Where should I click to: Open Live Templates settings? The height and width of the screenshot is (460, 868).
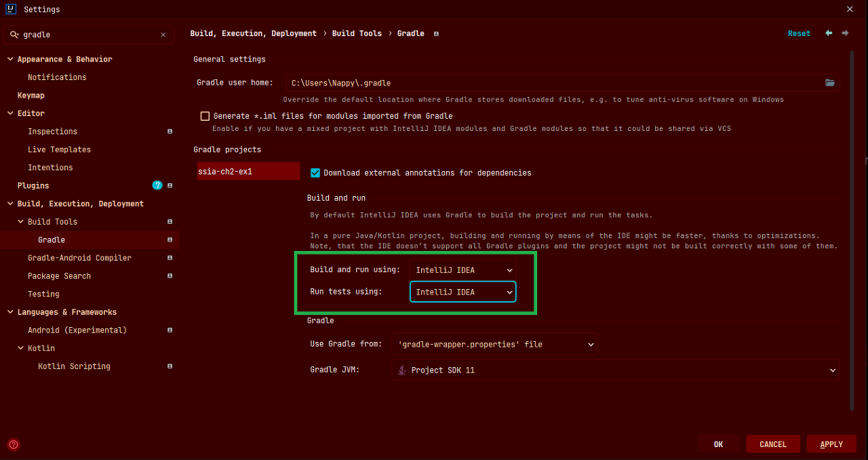coord(59,150)
